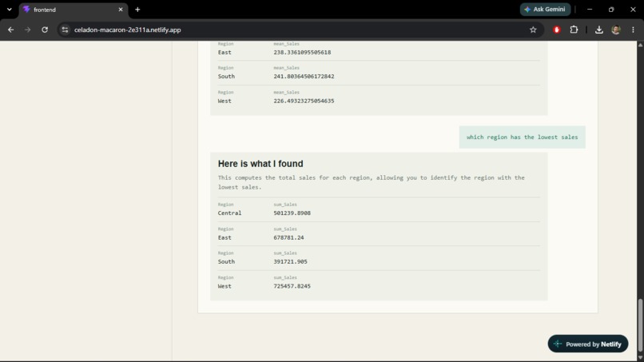644x362 pixels.
Task: Select the West mean_Sales value 226.49323275054635
Action: [304, 101]
